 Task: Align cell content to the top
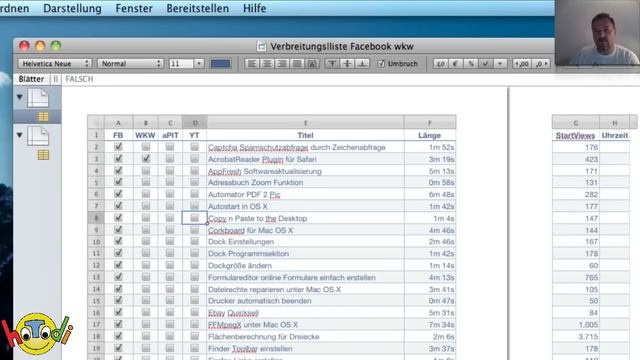click(x=332, y=64)
